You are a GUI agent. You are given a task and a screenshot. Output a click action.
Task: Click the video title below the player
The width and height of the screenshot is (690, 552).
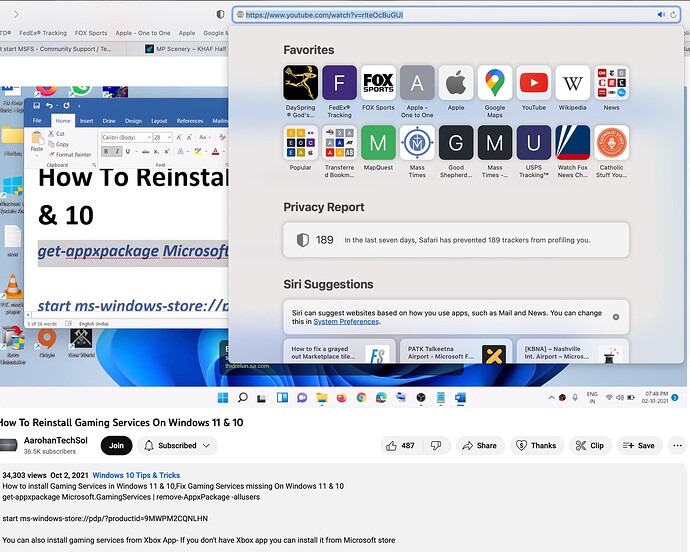[121, 423]
